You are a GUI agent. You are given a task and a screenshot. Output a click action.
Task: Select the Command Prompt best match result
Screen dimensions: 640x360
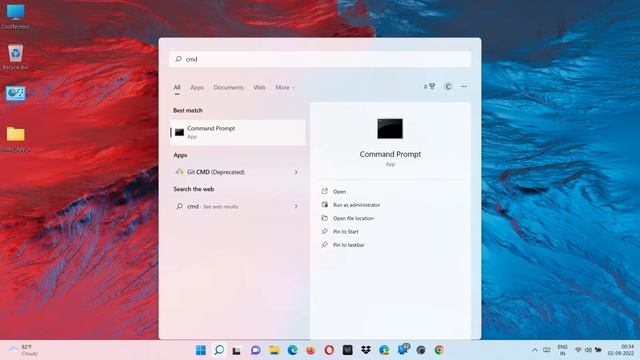tap(238, 132)
